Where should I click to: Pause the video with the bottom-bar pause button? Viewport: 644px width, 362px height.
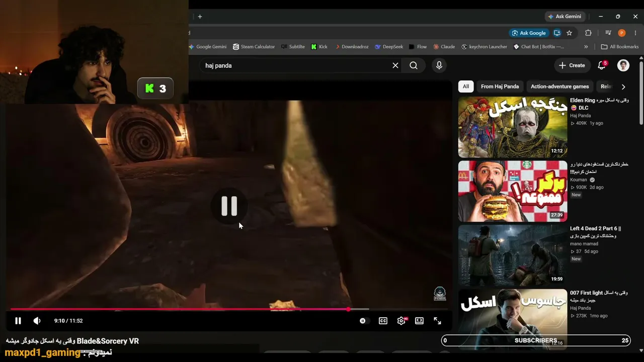(18, 321)
